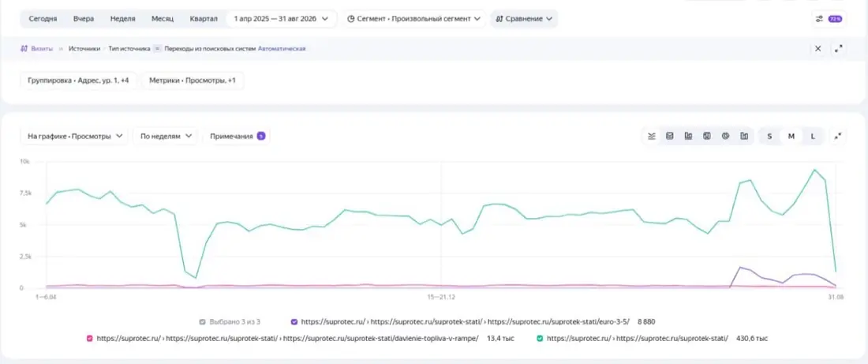The height and width of the screenshot is (364, 868).
Task: Open the Сравнение dropdown
Action: pyautogui.click(x=524, y=19)
